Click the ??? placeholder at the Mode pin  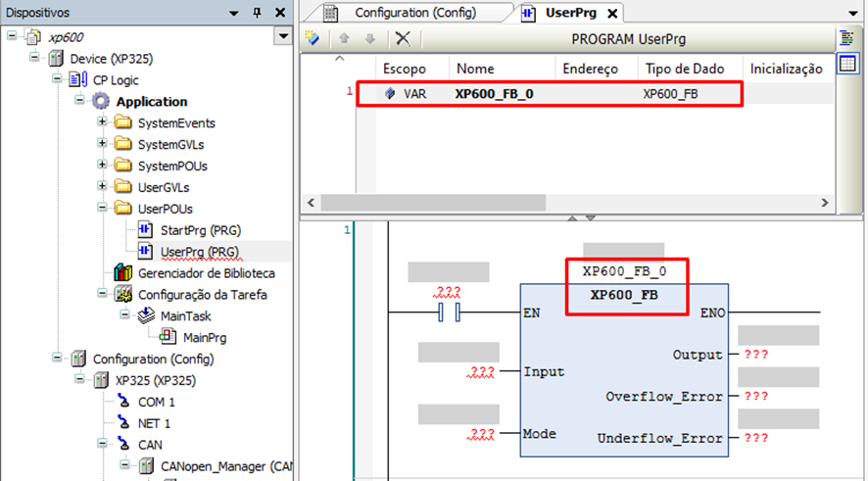click(480, 433)
